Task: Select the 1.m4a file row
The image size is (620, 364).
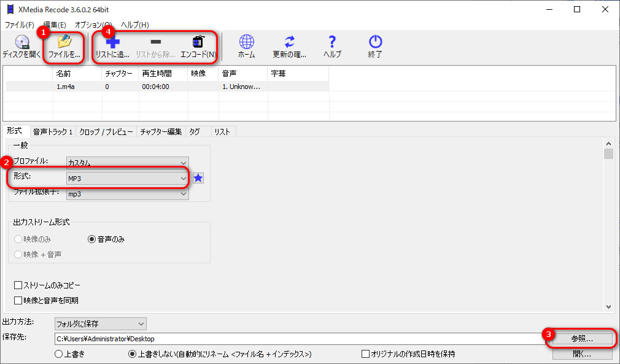Action: 167,87
